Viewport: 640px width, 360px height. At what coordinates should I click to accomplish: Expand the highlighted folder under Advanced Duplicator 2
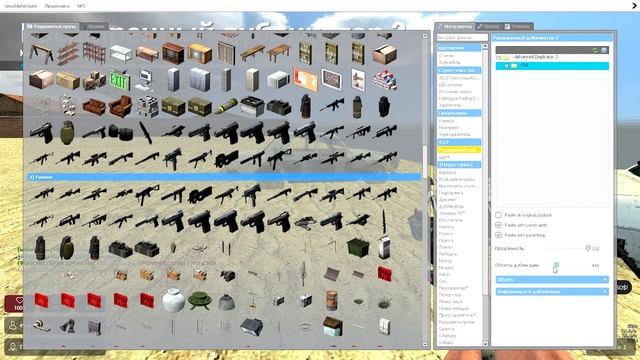[x=507, y=66]
